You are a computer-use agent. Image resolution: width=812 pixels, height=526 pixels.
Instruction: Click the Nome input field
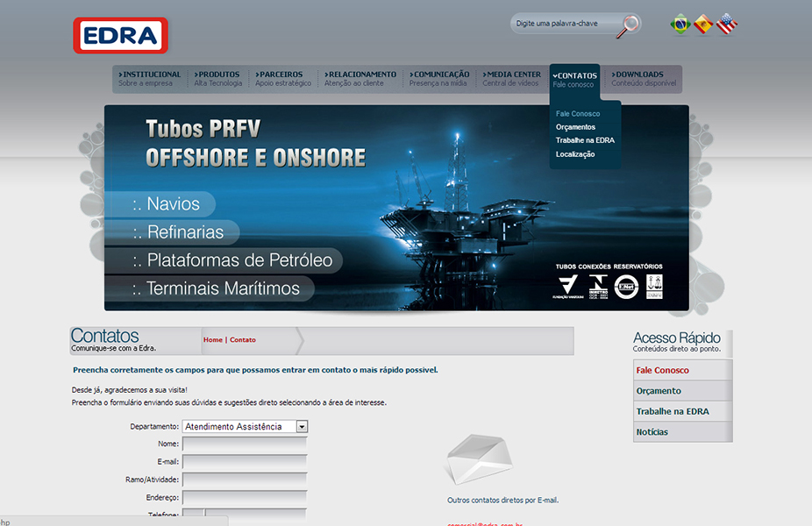point(245,444)
